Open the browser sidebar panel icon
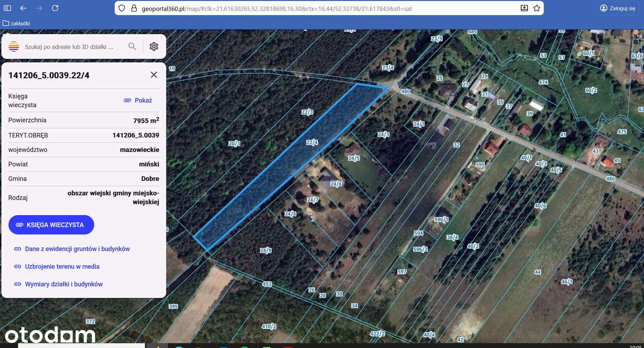The width and height of the screenshot is (644, 348). [x=8, y=8]
